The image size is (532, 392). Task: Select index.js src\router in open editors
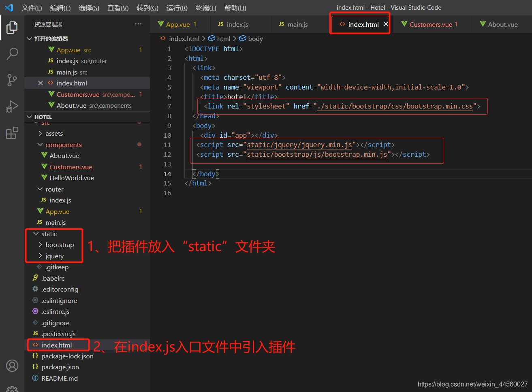tap(87, 61)
